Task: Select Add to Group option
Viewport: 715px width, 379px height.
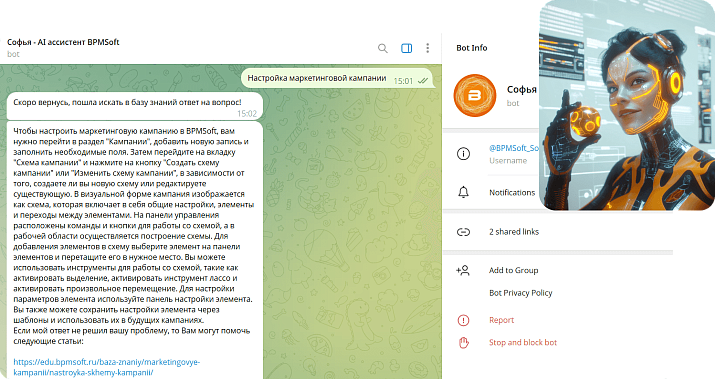Action: pyautogui.click(x=513, y=270)
